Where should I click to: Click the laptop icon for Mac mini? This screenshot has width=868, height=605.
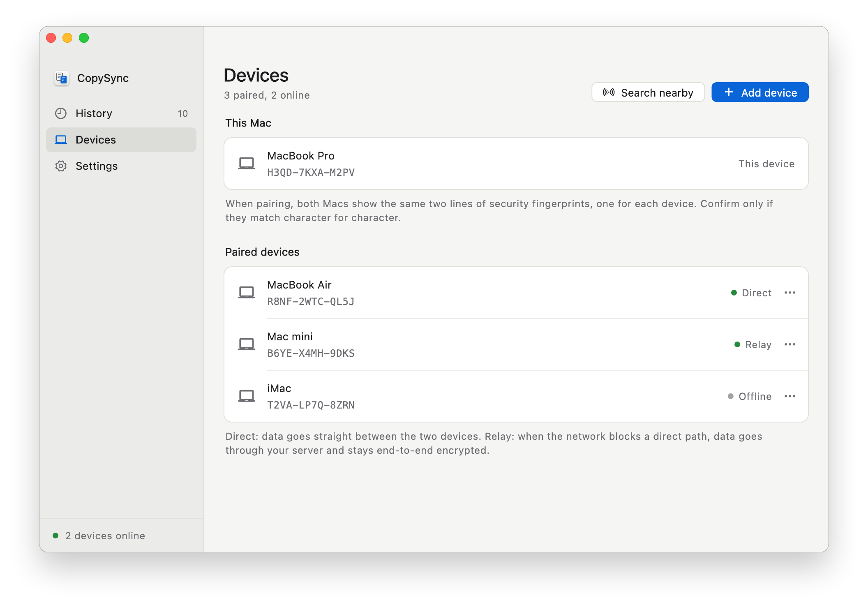tap(247, 344)
